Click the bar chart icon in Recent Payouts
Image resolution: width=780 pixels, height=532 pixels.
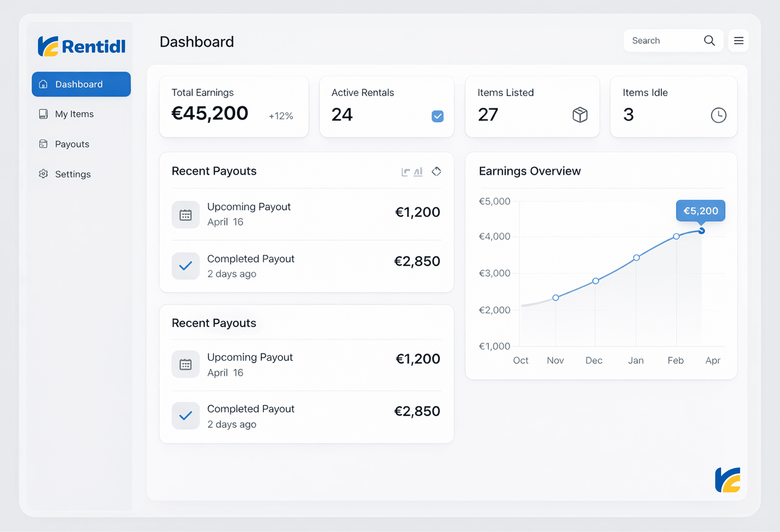pyautogui.click(x=418, y=172)
